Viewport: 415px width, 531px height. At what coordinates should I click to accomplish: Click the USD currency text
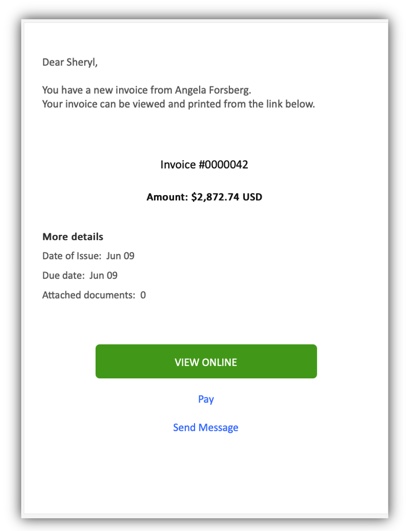[x=252, y=197]
